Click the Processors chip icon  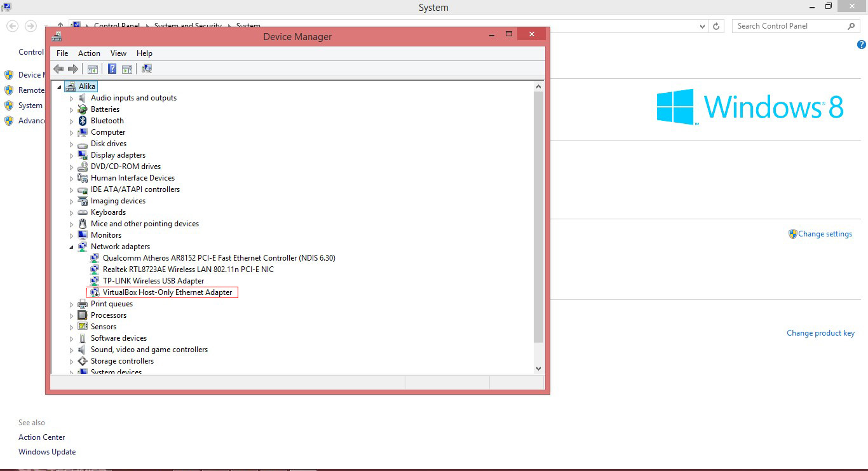tap(82, 315)
